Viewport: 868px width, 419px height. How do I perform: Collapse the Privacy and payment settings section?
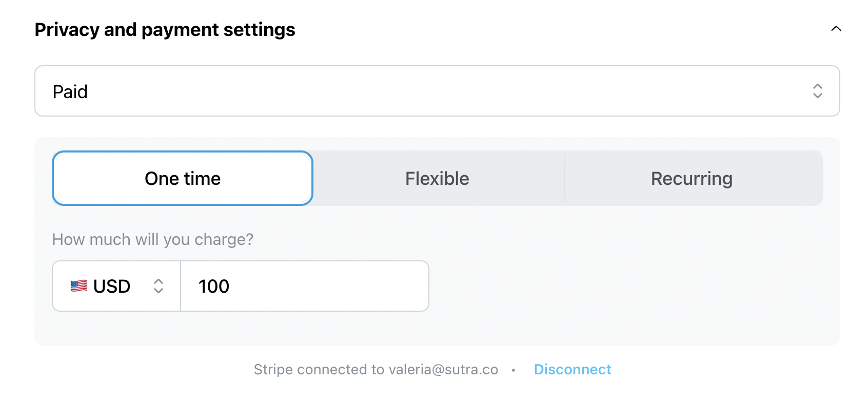[836, 29]
